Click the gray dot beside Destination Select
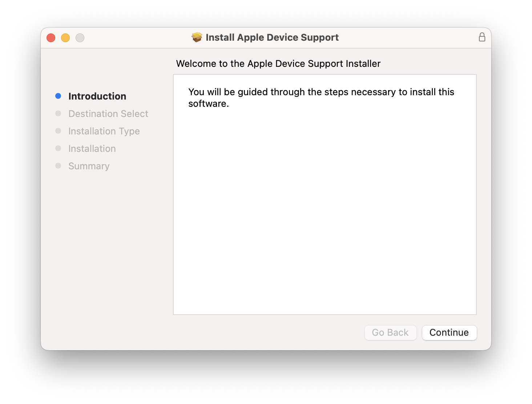532x404 pixels. click(x=58, y=113)
